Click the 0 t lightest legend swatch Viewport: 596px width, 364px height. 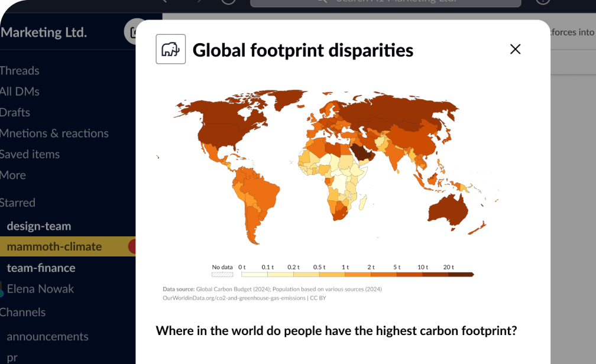(254, 274)
